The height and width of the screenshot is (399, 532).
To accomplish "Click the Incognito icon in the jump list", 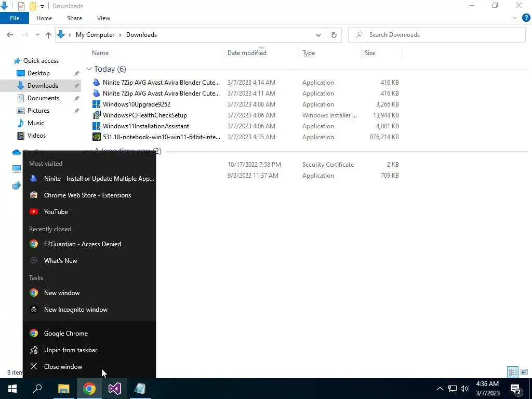I will tap(34, 310).
